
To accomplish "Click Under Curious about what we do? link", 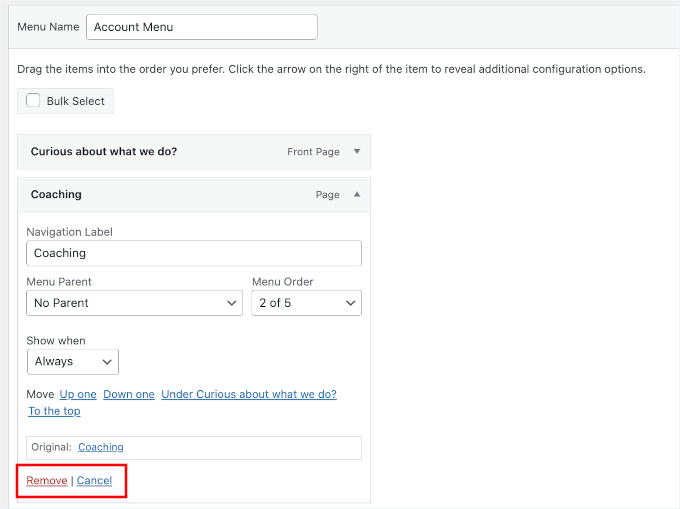I will pyautogui.click(x=249, y=394).
